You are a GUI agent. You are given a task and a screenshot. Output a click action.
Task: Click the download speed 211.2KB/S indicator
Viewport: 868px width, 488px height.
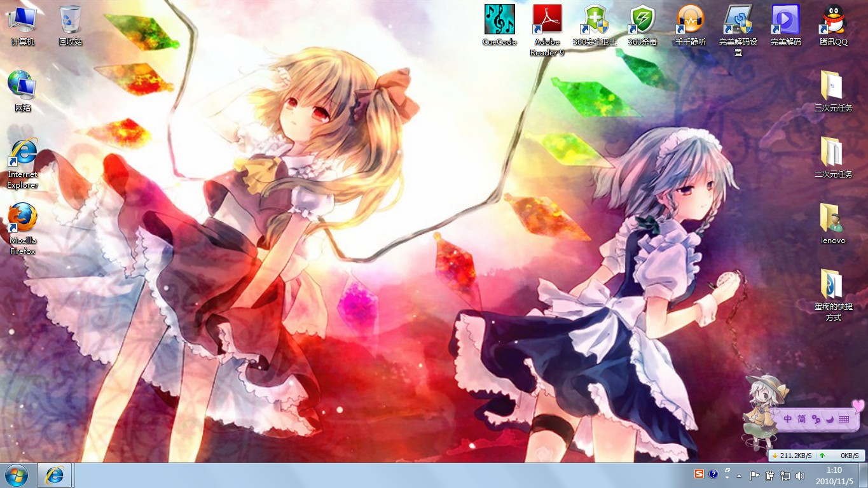(x=792, y=456)
